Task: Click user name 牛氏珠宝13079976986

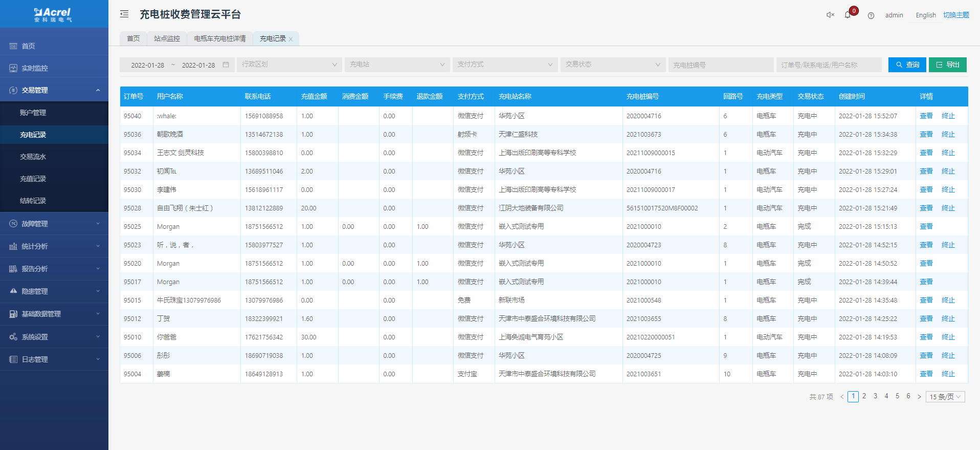Action: pos(189,301)
